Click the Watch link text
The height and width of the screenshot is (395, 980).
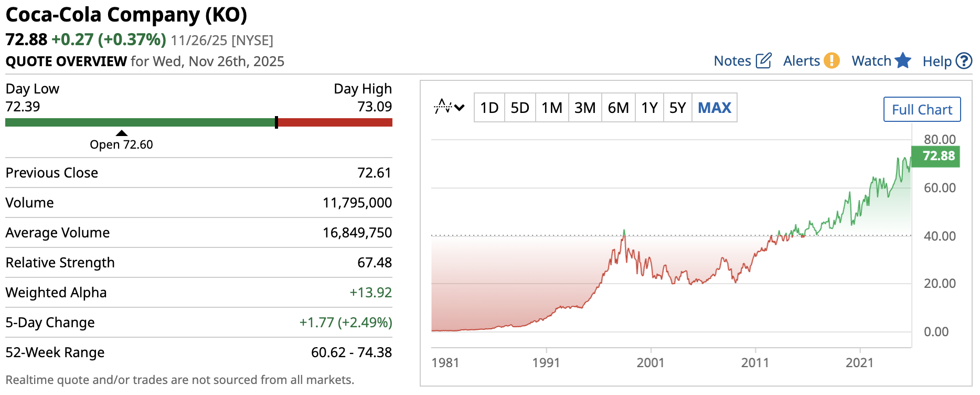point(871,61)
